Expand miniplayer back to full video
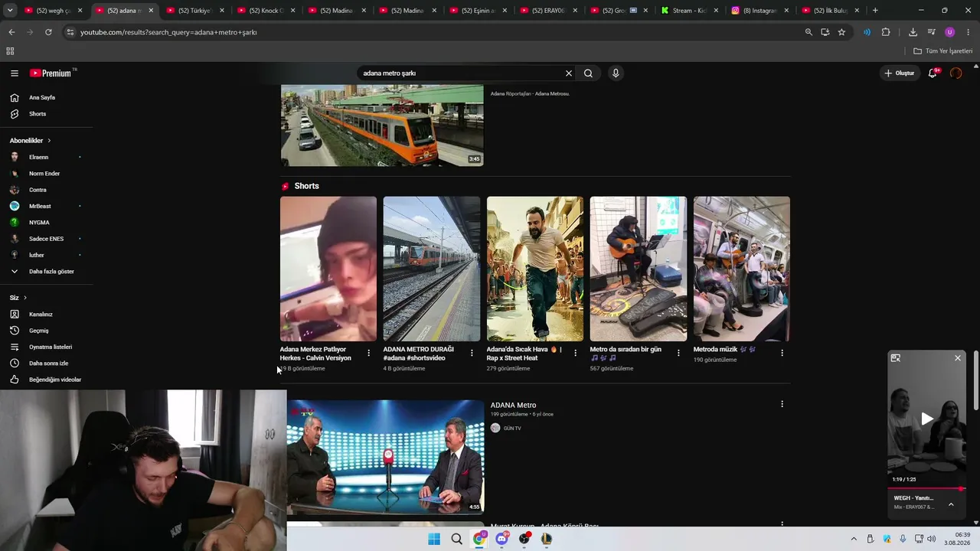Viewport: 980px width, 551px height. [896, 358]
